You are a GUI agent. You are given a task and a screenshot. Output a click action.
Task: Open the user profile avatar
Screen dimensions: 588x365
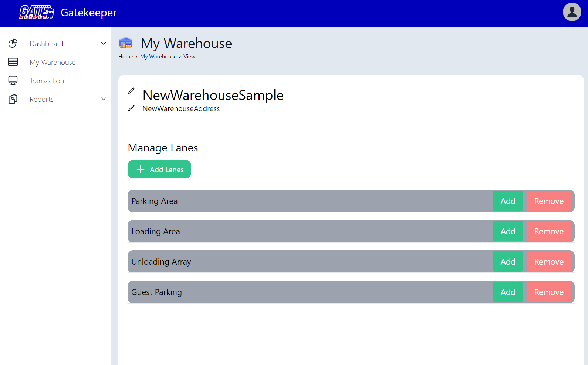572,12
